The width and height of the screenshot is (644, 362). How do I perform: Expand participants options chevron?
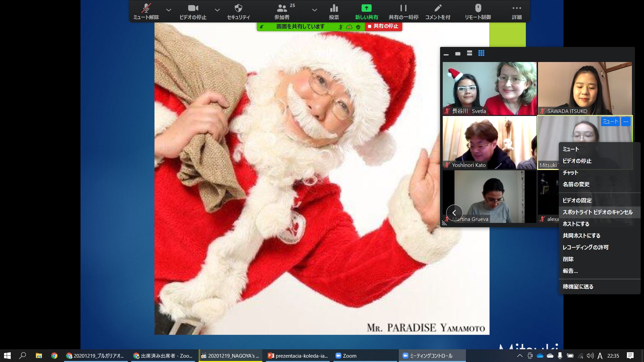pyautogui.click(x=314, y=10)
